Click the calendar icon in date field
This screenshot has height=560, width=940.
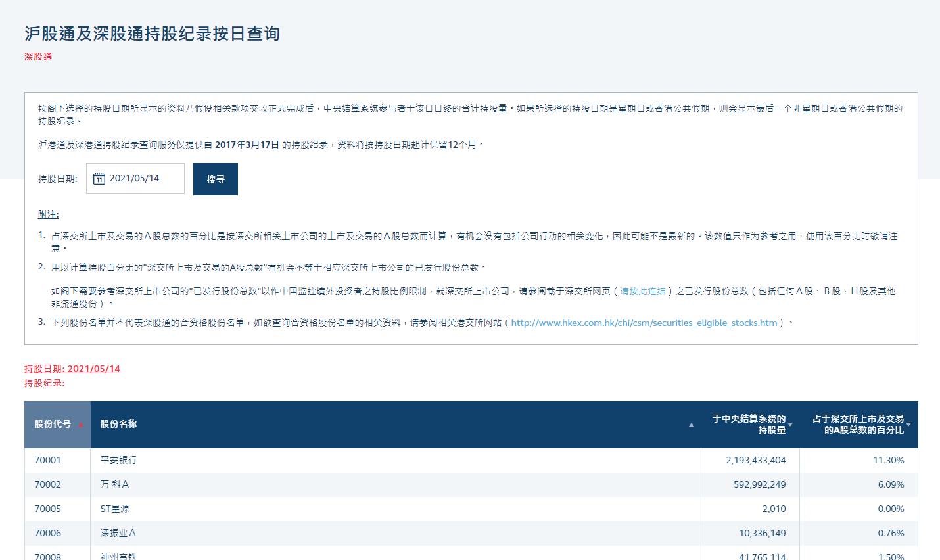point(99,179)
